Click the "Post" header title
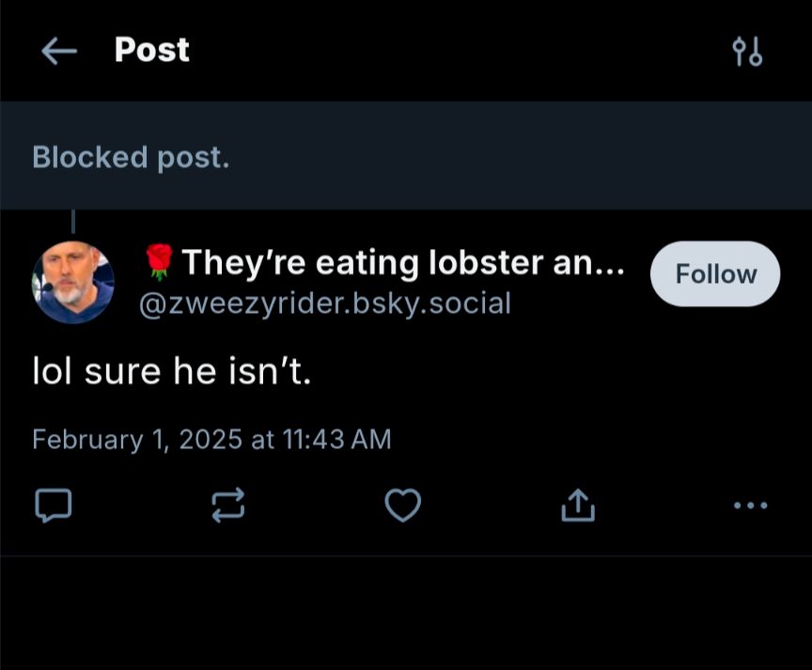This screenshot has height=670, width=812. pyautogui.click(x=151, y=50)
